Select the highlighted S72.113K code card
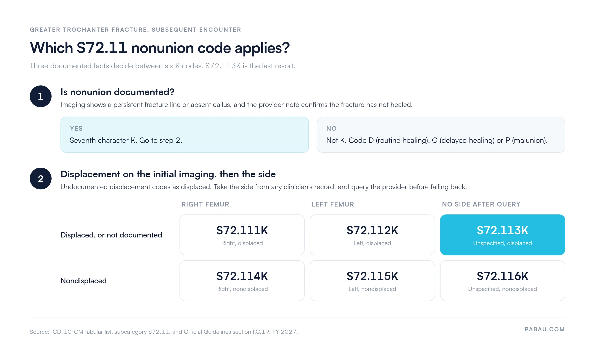This screenshot has height=364, width=595. coord(502,235)
